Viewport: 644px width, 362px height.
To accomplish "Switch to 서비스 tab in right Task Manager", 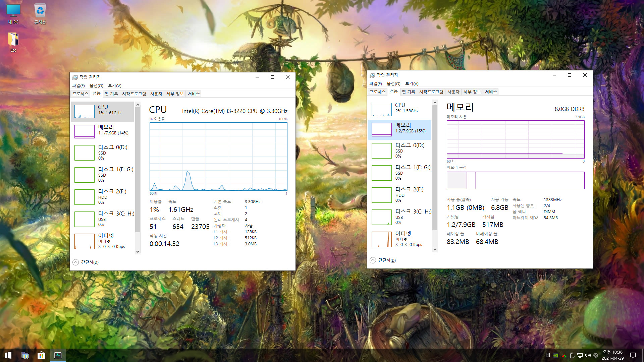I will [491, 92].
